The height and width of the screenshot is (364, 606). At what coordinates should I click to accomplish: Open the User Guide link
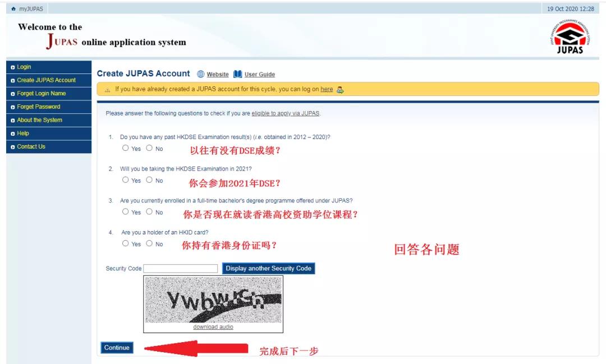[260, 74]
